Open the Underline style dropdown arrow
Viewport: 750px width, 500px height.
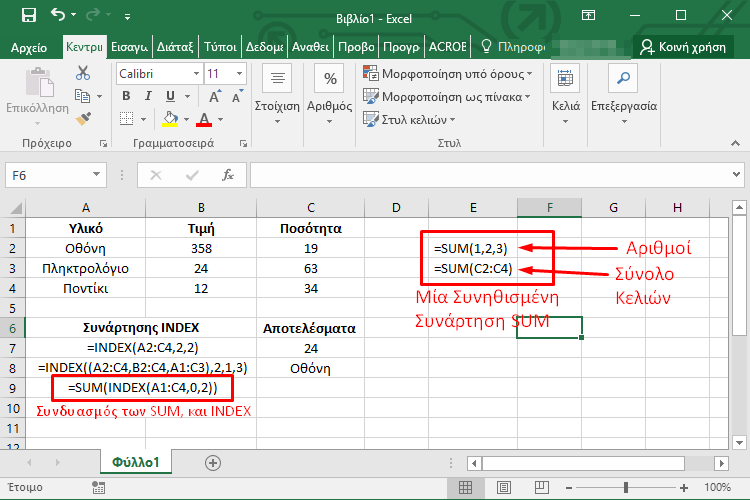click(188, 97)
